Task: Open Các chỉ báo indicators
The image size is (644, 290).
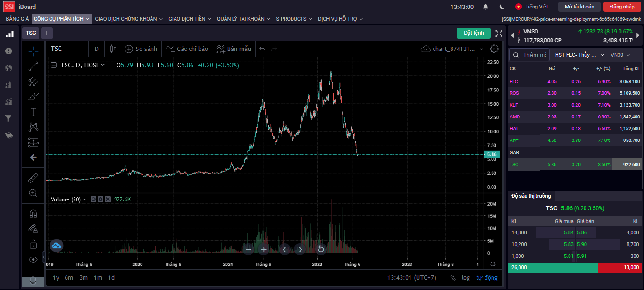Action: (x=187, y=49)
